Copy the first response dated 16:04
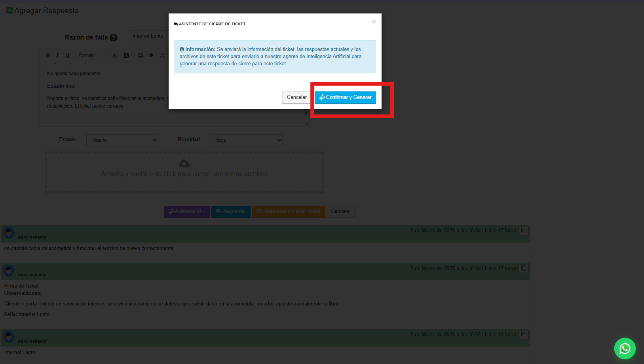Image resolution: width=644 pixels, height=364 pixels. pyautogui.click(x=524, y=231)
